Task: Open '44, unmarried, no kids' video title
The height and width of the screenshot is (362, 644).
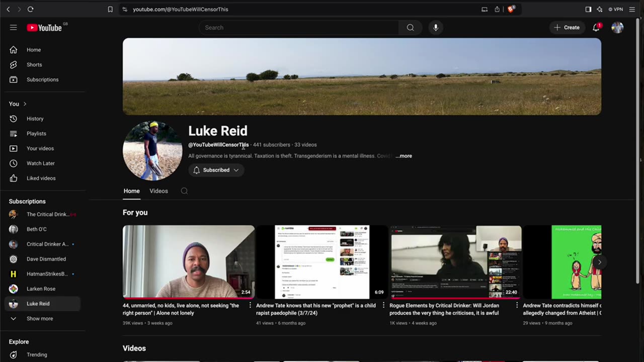Action: click(x=181, y=309)
